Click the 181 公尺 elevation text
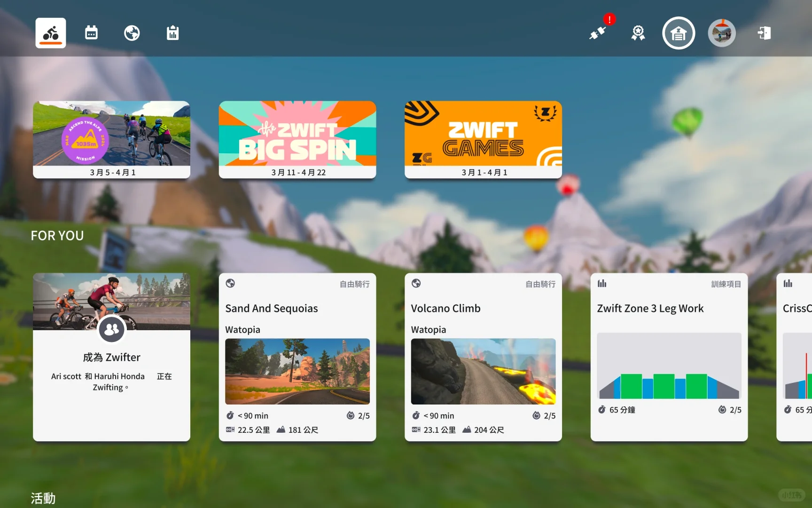Screen dimensions: 812x508 [x=303, y=430]
